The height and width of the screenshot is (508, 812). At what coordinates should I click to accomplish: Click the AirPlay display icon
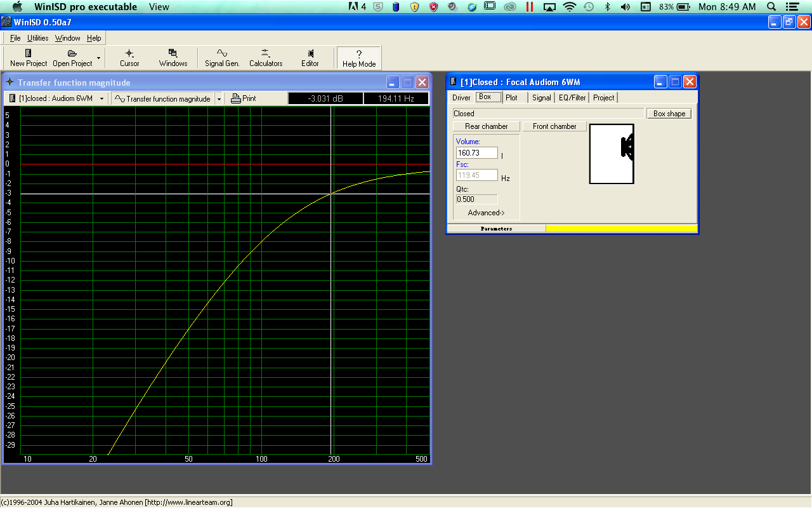550,7
